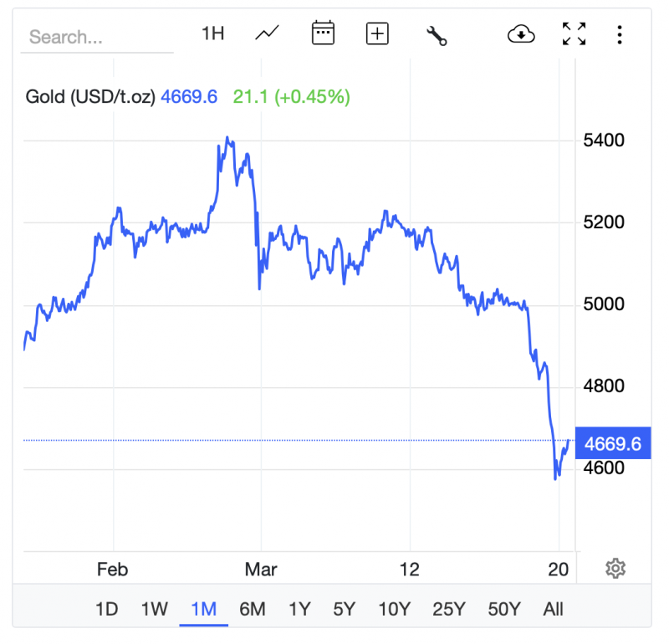The image size is (669, 644).
Task: Open the wrench tools icon
Action: [x=437, y=35]
